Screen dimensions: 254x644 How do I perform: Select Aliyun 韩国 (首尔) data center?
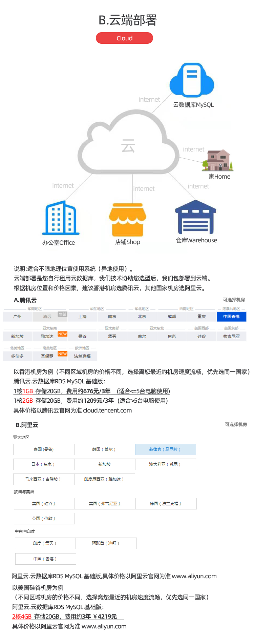[104, 449]
